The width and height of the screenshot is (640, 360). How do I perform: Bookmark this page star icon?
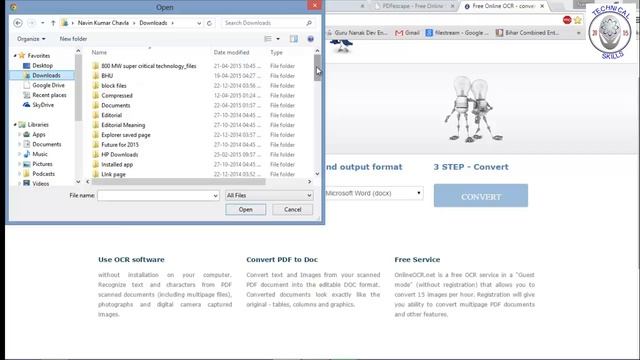tap(578, 20)
